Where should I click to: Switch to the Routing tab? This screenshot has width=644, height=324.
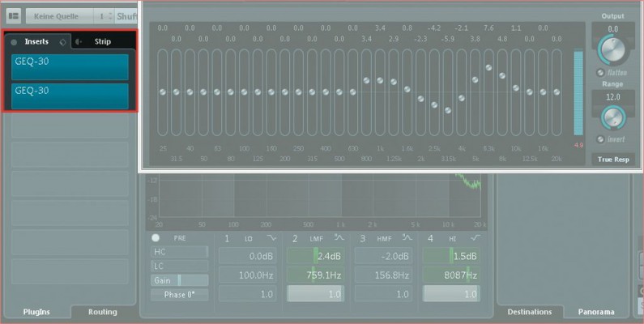click(x=102, y=311)
